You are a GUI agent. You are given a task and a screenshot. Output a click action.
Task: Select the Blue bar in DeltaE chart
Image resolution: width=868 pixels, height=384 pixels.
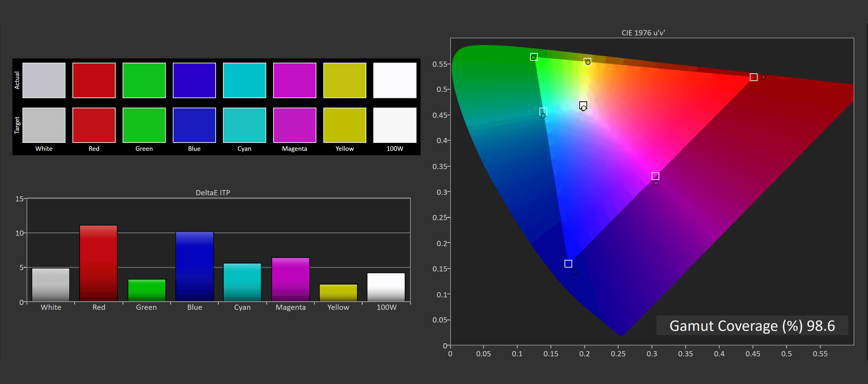click(194, 266)
